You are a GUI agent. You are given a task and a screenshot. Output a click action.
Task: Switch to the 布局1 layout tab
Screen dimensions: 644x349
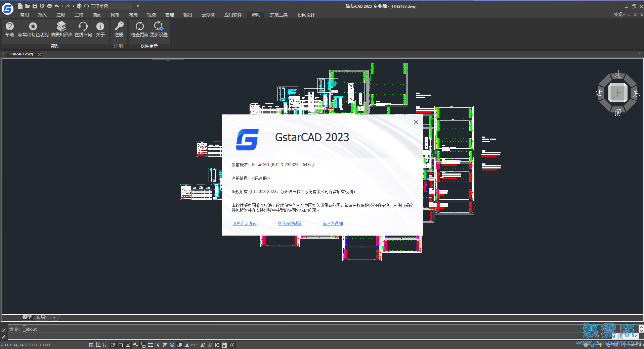point(42,317)
